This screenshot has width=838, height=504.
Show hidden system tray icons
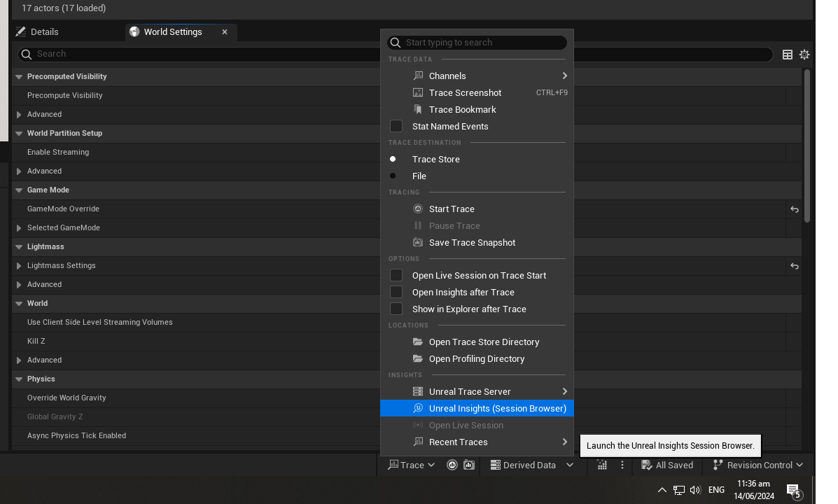click(662, 490)
